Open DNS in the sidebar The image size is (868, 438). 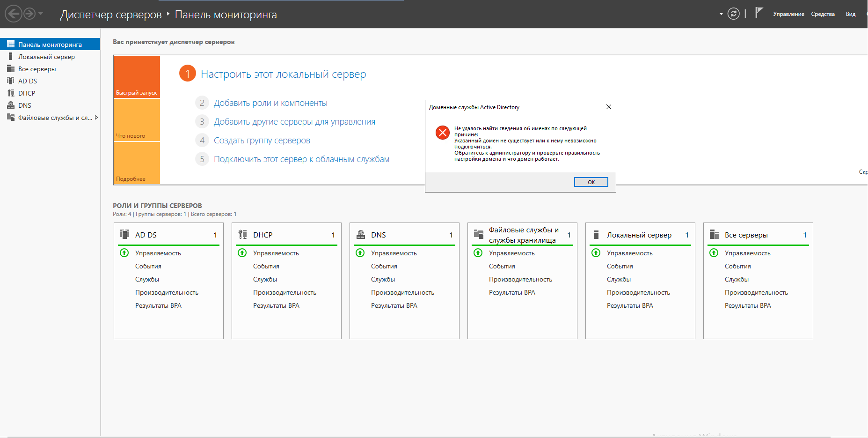50,105
